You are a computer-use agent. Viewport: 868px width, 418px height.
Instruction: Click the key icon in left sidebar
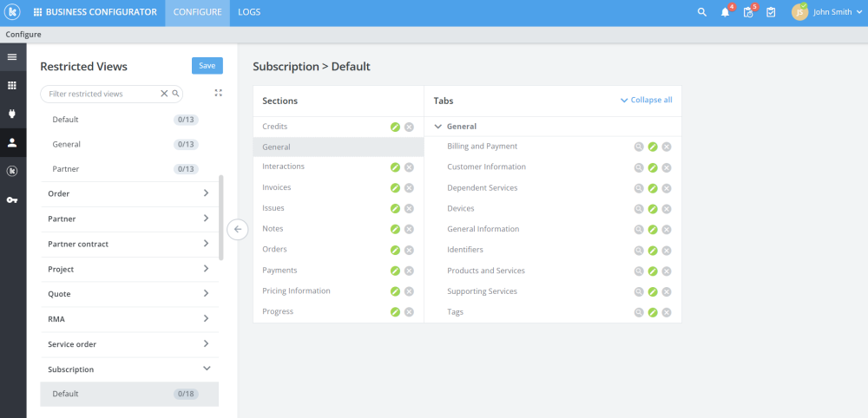tap(12, 200)
